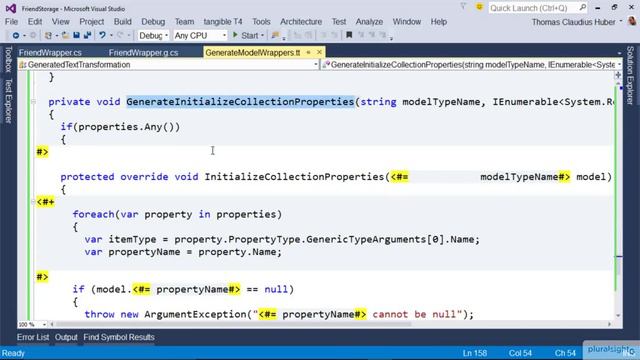
Task: Open the Test menu
Action: tap(339, 22)
